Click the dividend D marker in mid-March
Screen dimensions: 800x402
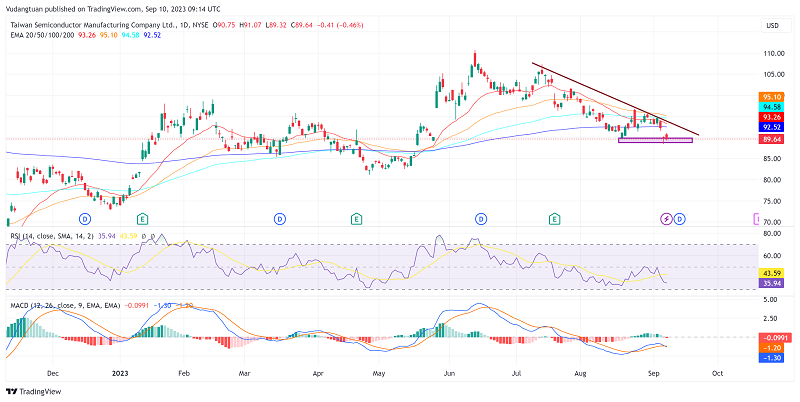(279, 218)
